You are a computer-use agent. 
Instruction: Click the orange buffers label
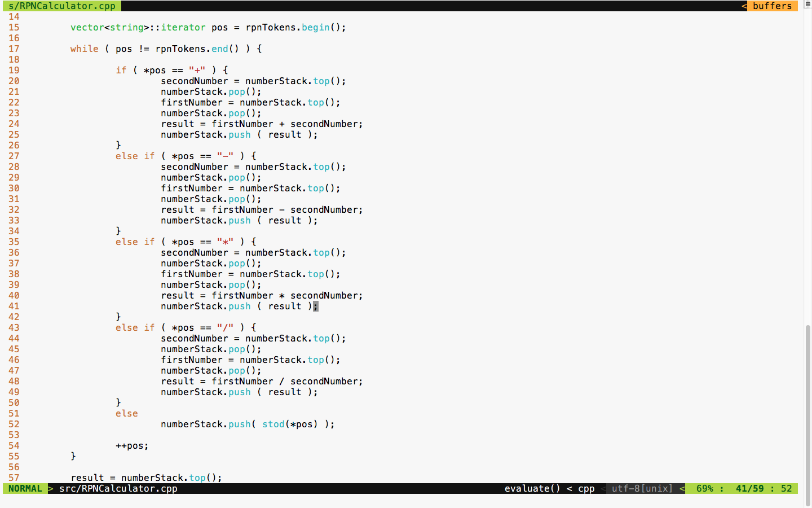click(x=772, y=6)
